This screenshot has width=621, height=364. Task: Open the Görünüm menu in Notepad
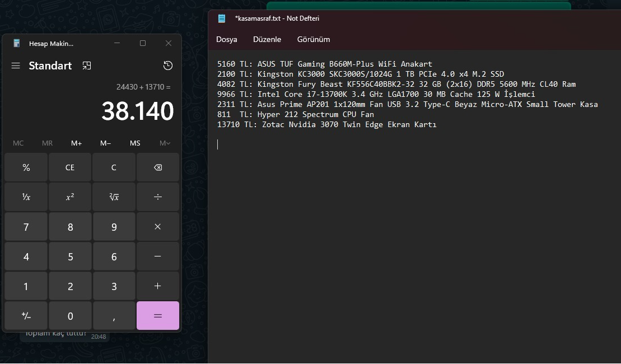[313, 39]
